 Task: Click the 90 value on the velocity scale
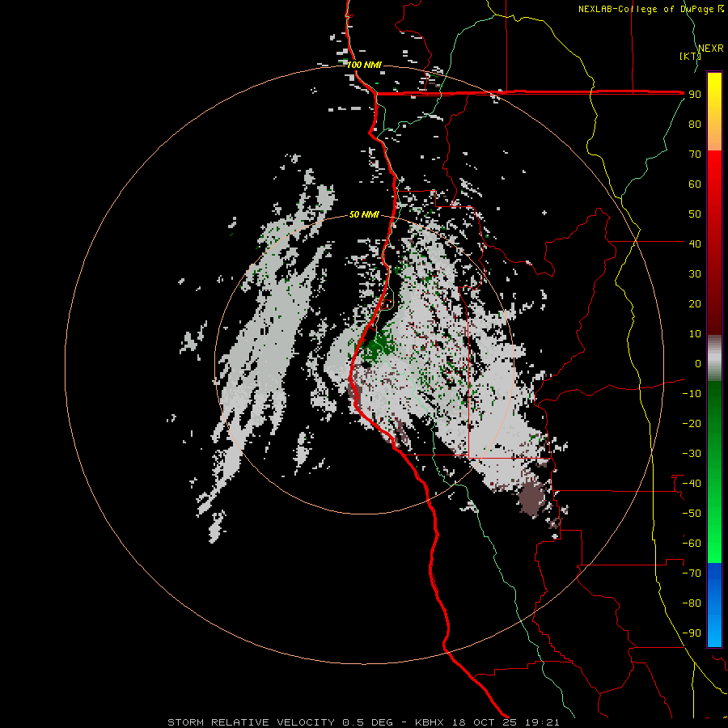point(695,95)
